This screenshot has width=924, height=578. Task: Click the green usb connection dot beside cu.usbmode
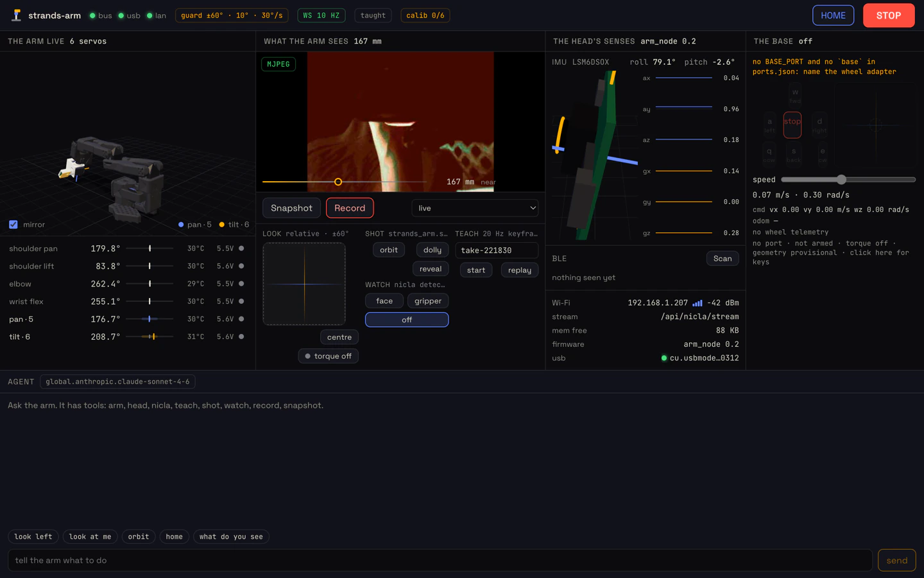664,358
